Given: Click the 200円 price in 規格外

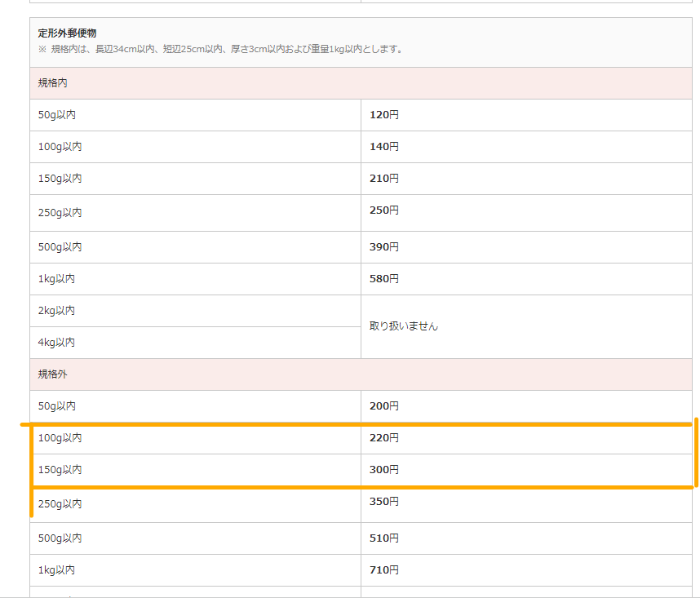Looking at the screenshot, I should [384, 406].
